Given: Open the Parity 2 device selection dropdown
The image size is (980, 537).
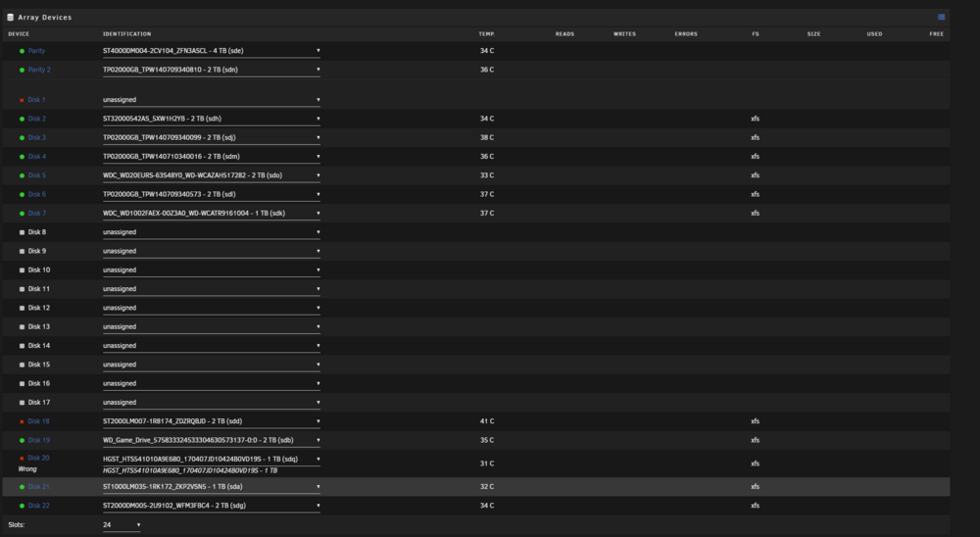Looking at the screenshot, I should point(212,70).
